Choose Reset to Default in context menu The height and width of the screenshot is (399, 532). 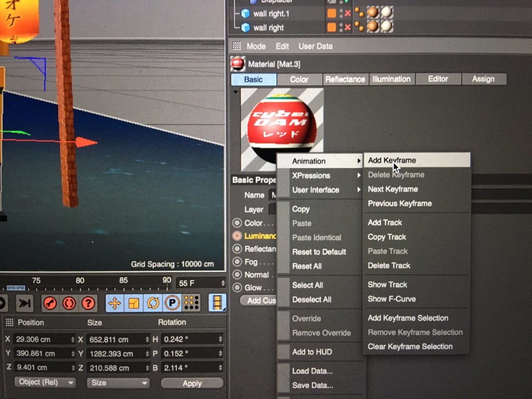coord(320,252)
